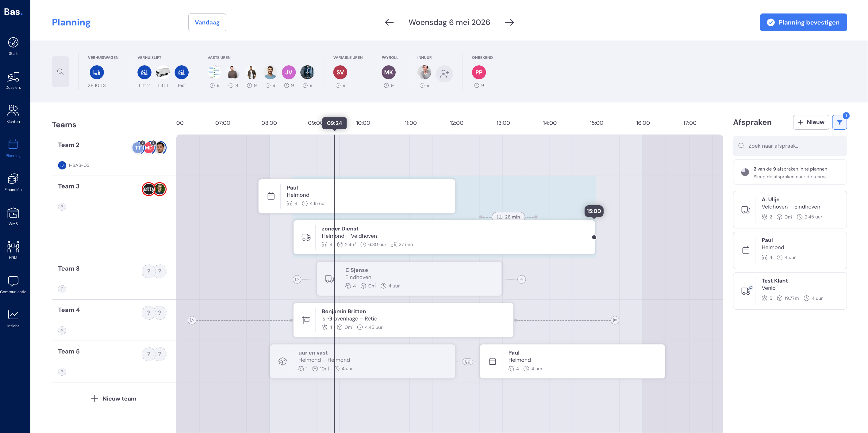Click the Nieuw afspraak button
868x433 pixels.
[811, 122]
